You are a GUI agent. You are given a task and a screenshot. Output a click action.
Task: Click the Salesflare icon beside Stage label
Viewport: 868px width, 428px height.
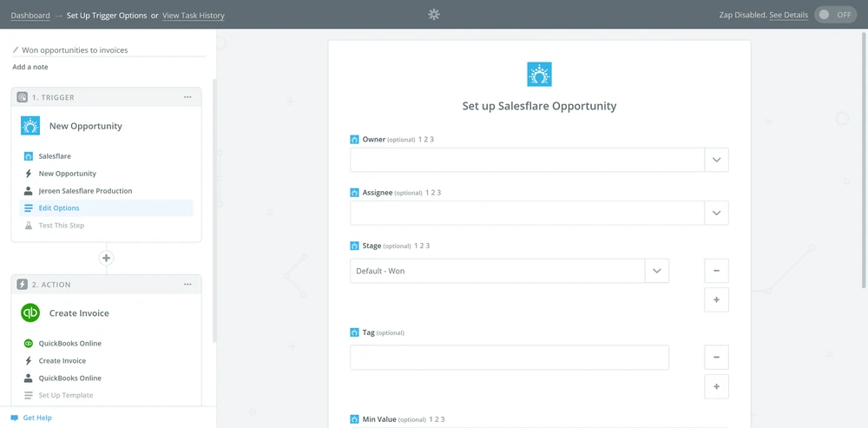355,246
